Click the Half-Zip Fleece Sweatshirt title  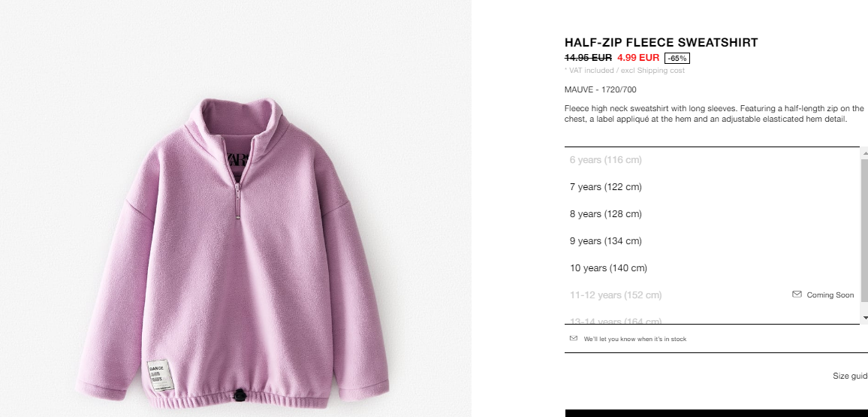661,43
